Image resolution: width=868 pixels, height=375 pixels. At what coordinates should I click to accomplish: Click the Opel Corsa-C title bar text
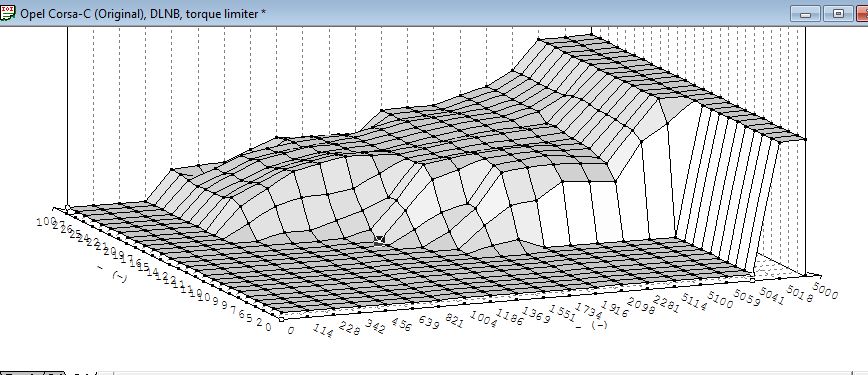click(x=143, y=14)
